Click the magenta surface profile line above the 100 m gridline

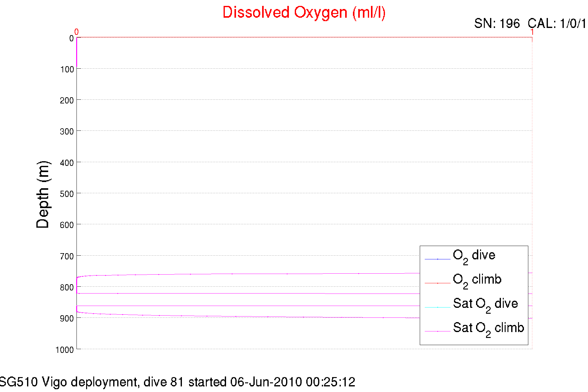77,52
